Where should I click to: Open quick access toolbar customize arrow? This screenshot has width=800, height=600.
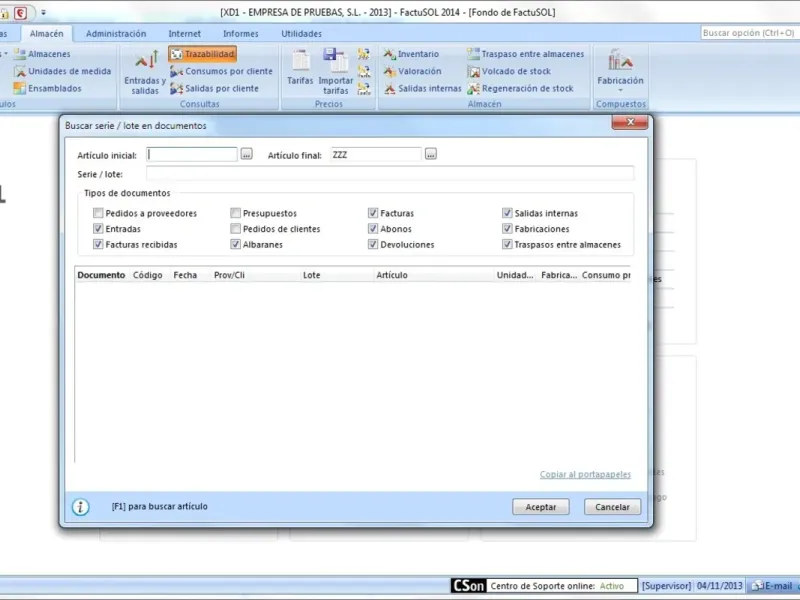tap(43, 12)
